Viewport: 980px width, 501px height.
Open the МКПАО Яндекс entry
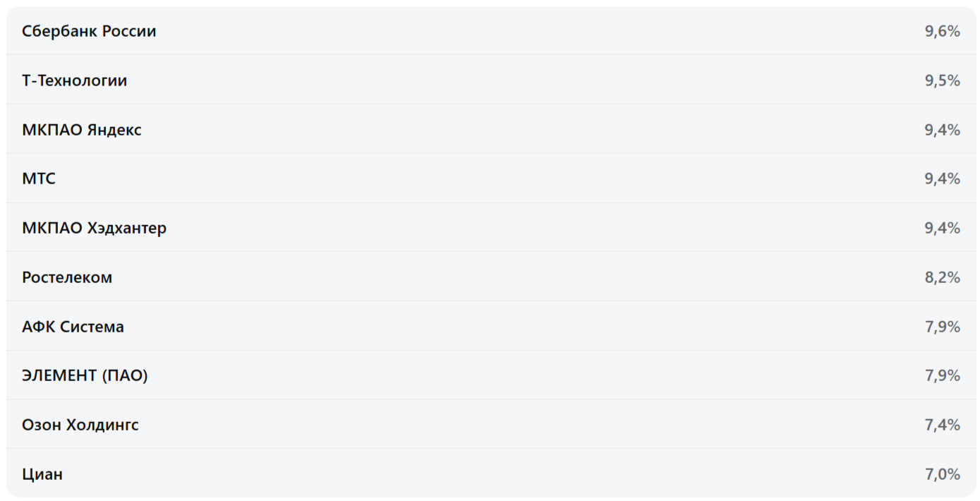pos(82,130)
